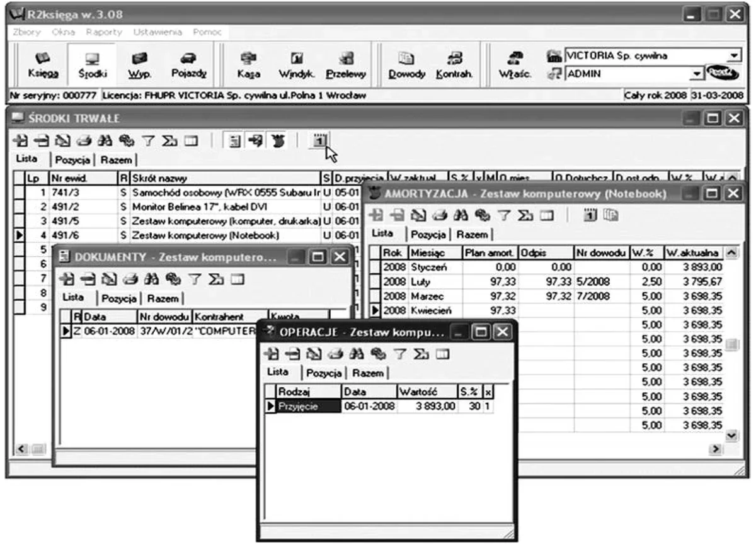Image resolution: width=756 pixels, height=547 pixels.
Task: Select the Środki button in the main toolbar
Action: click(92, 64)
